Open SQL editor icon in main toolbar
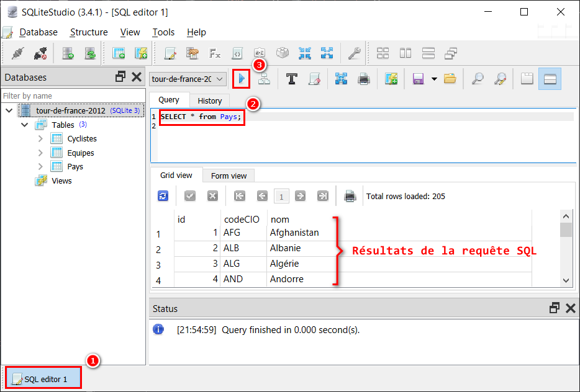 170,53
